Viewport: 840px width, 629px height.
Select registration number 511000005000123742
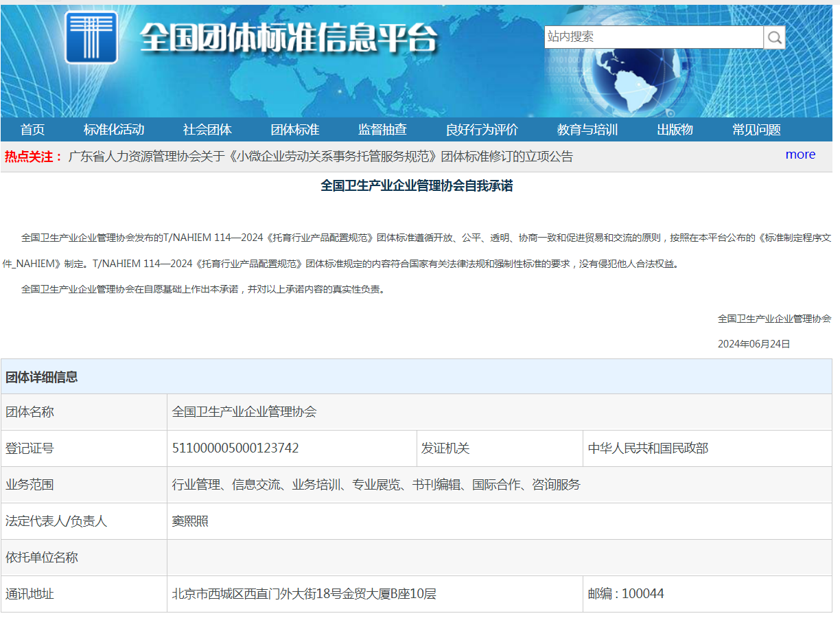pos(235,448)
